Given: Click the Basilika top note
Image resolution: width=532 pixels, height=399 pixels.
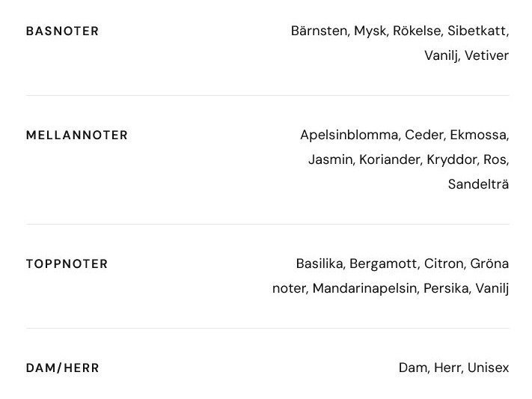Looking at the screenshot, I should tap(320, 264).
